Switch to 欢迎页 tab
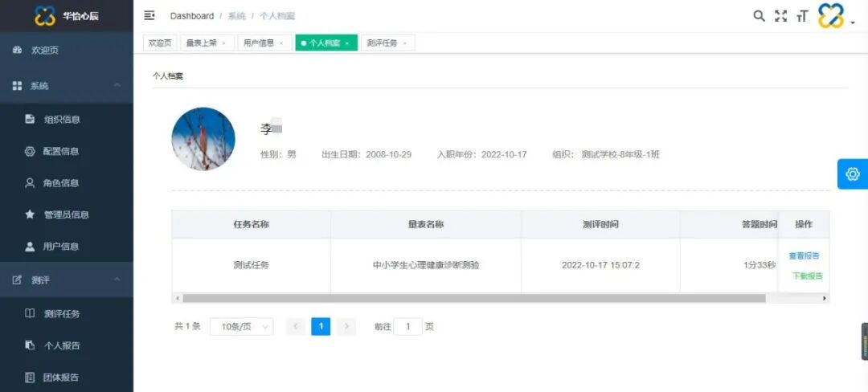 point(160,43)
